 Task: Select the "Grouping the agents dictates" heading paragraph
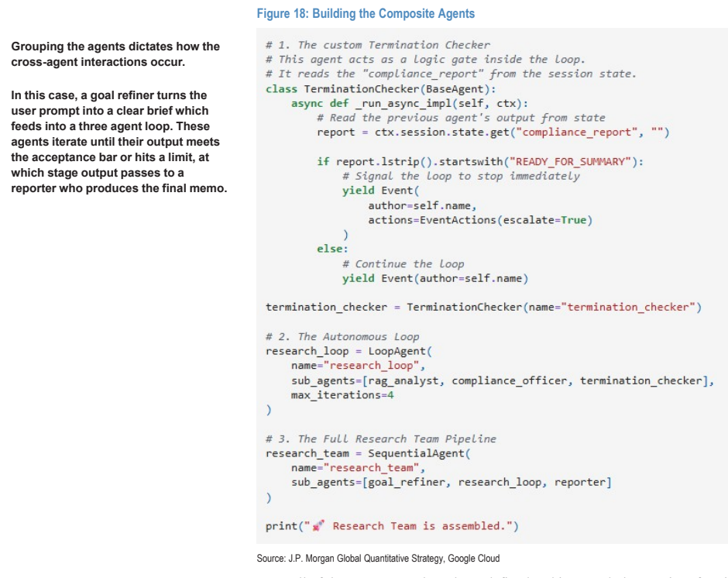(x=115, y=54)
